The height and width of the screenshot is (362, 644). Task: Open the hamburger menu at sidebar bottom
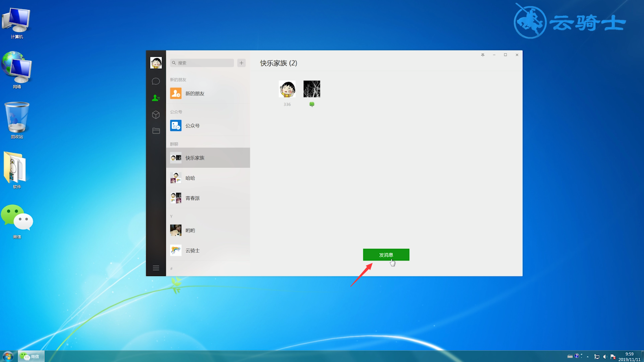156,268
